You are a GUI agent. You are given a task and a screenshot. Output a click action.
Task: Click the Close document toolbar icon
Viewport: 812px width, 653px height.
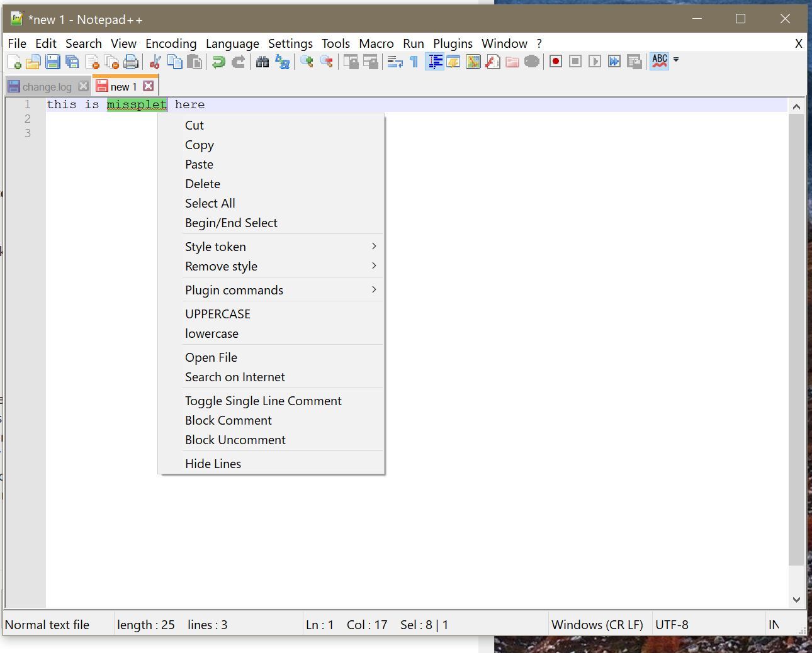pyautogui.click(x=92, y=62)
